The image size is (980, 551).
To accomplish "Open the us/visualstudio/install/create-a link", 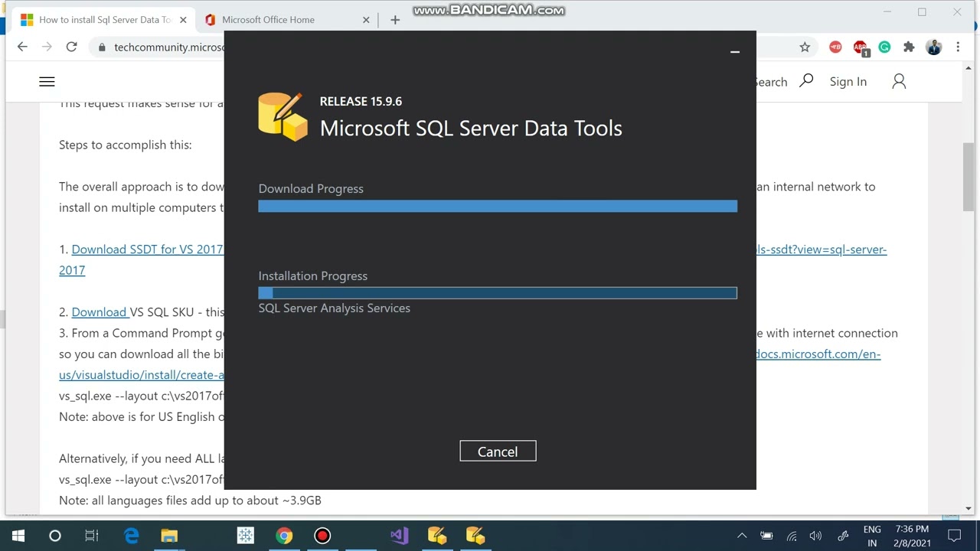I will pyautogui.click(x=142, y=375).
